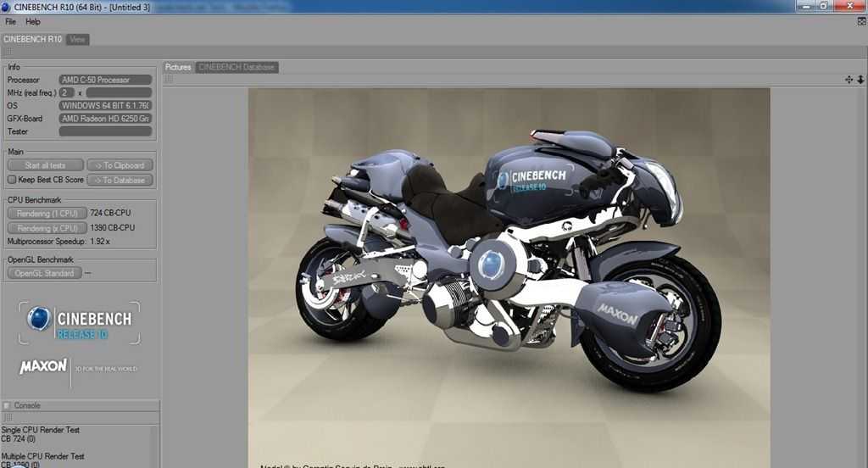The image size is (868, 468).
Task: Click the picture panel move arrows icon
Action: coord(849,80)
